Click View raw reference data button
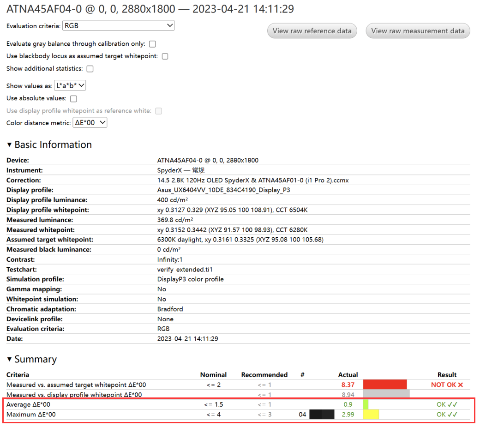 [x=312, y=31]
